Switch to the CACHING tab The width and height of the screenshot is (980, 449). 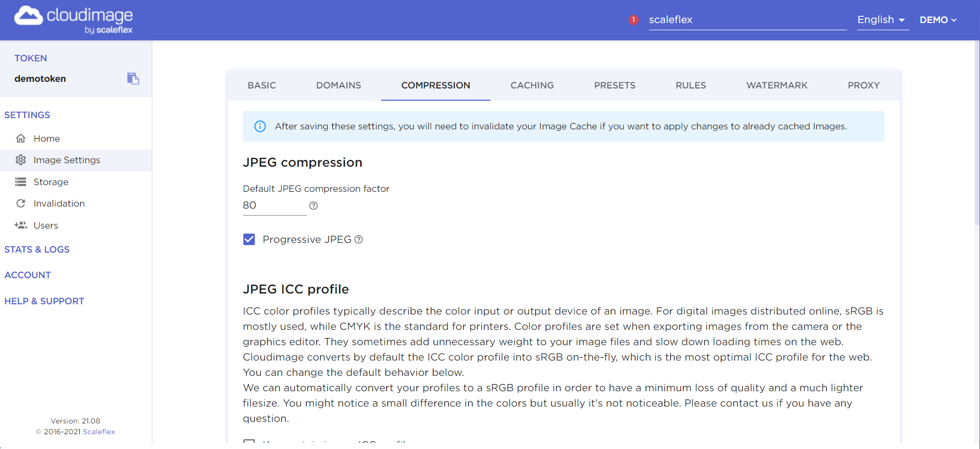pyautogui.click(x=532, y=85)
